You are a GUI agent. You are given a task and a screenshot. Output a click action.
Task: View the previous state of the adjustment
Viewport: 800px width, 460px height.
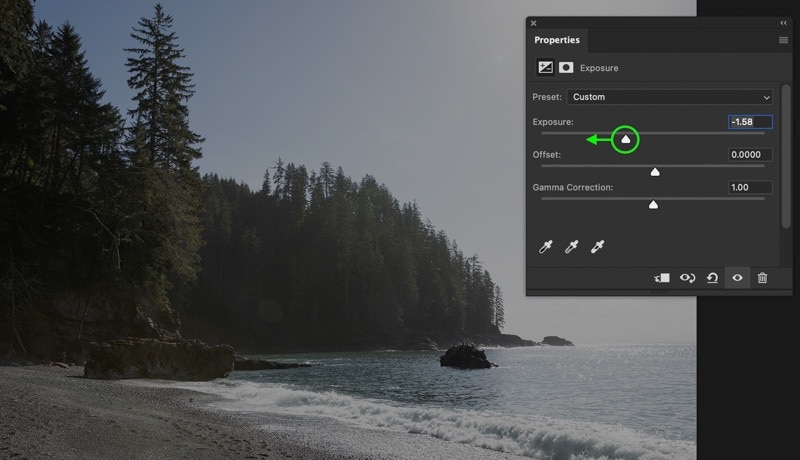click(x=687, y=278)
